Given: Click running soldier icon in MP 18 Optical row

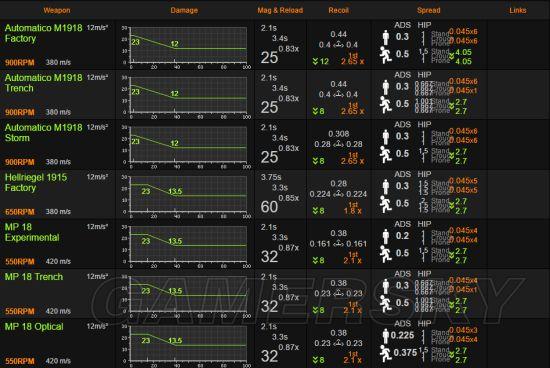Looking at the screenshot, I should tap(385, 354).
